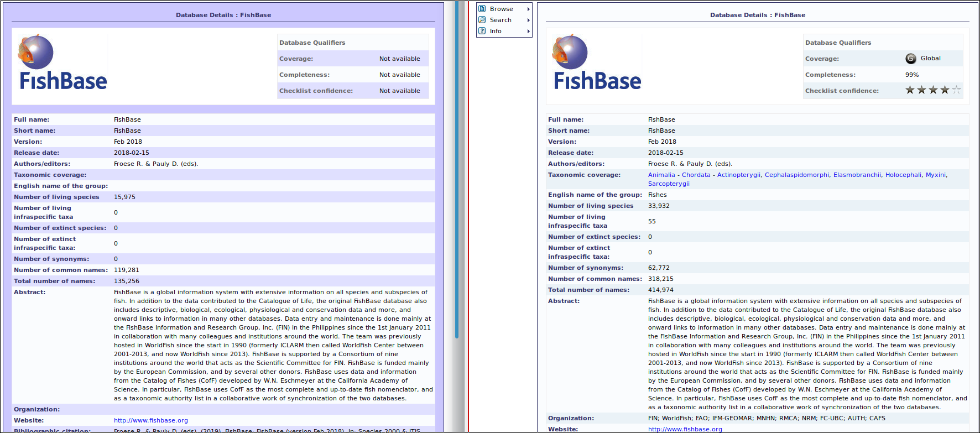The height and width of the screenshot is (433, 980).
Task: Open the Browse menu
Action: pos(504,9)
